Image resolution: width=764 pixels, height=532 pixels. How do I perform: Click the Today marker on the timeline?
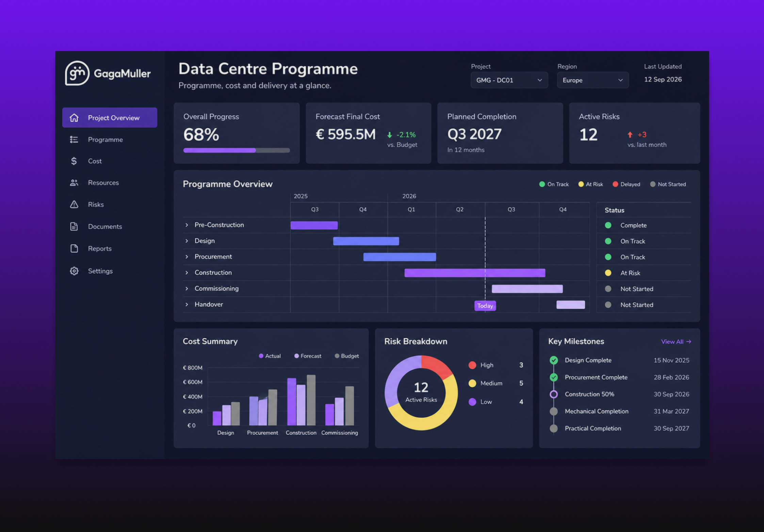(485, 306)
